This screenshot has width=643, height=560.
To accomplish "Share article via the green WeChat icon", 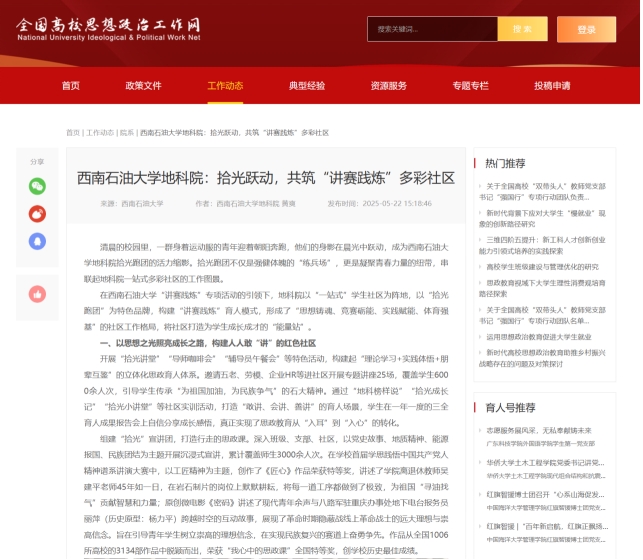I will point(37,186).
